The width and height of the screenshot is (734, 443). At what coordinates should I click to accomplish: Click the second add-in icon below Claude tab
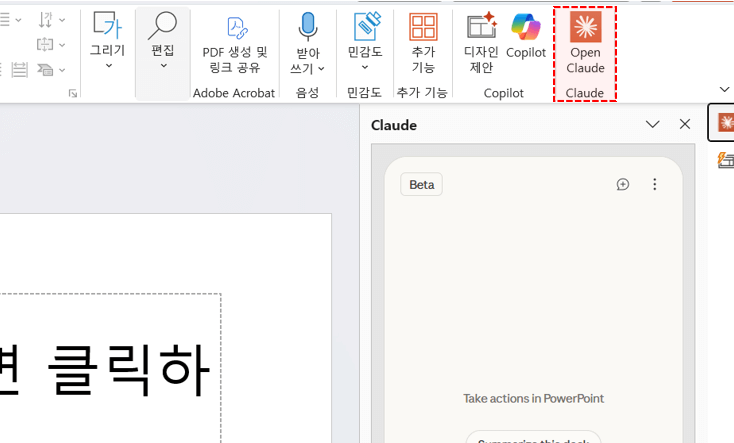[725, 160]
